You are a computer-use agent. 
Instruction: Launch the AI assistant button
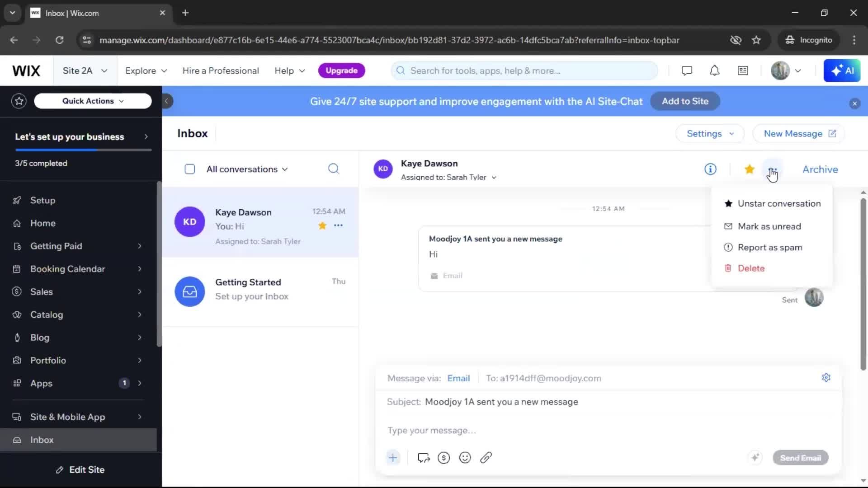[x=842, y=71]
